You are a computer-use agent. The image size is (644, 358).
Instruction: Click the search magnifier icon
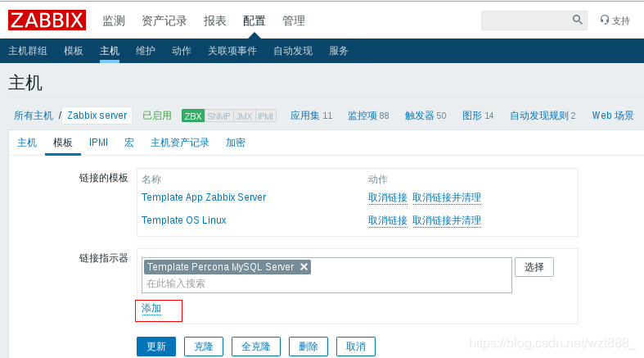(x=577, y=20)
